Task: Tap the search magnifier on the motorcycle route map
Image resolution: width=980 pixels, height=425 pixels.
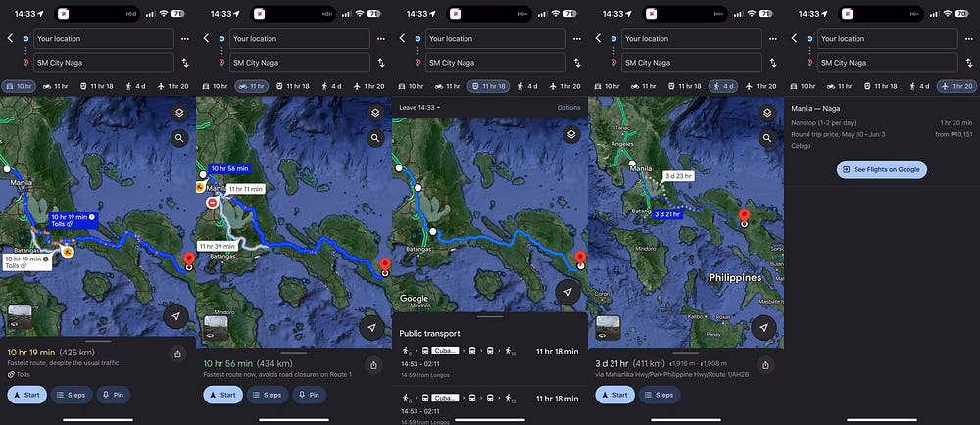Action: click(375, 138)
